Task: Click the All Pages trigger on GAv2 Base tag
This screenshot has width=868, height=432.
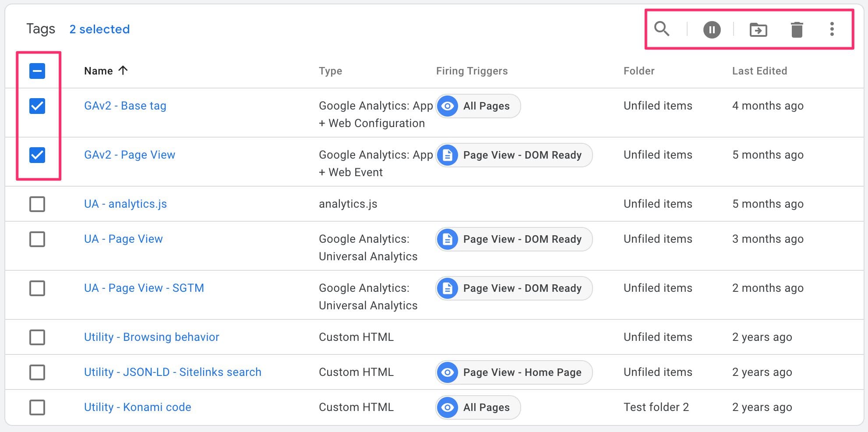Action: [478, 106]
